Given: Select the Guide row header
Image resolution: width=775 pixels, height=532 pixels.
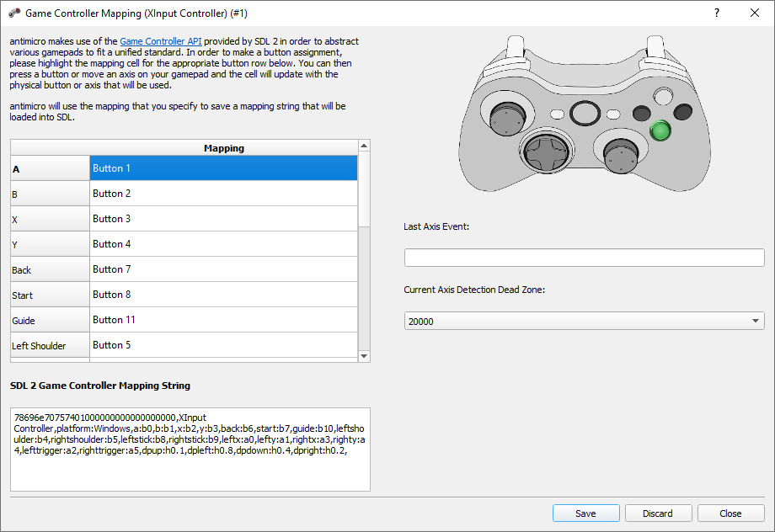Looking at the screenshot, I should pyautogui.click(x=50, y=320).
